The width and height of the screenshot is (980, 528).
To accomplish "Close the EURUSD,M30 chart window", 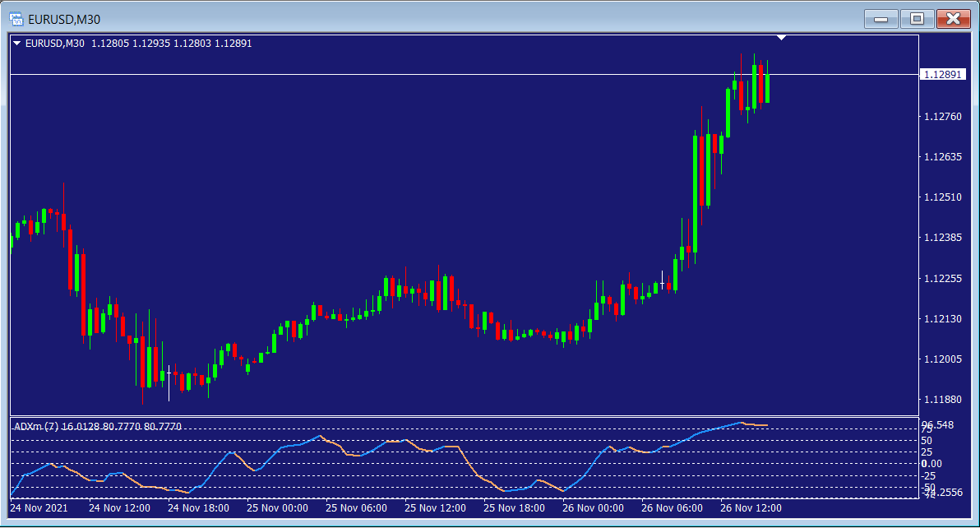I will (953, 18).
